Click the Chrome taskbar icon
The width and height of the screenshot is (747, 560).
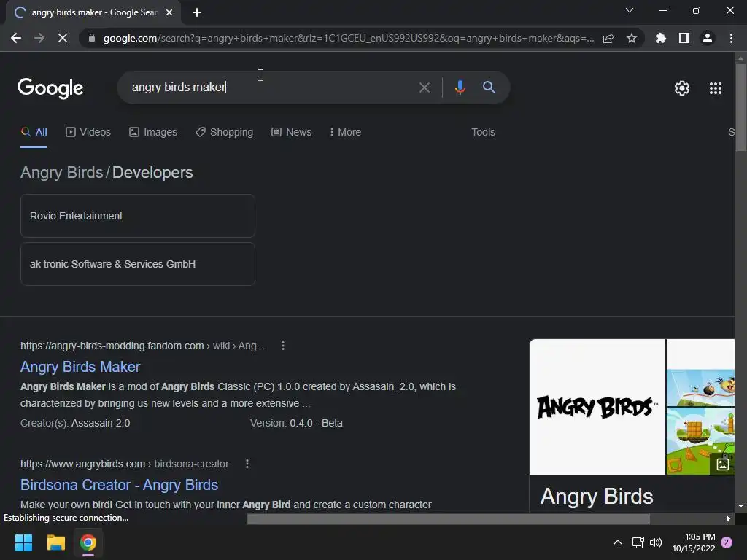[88, 542]
